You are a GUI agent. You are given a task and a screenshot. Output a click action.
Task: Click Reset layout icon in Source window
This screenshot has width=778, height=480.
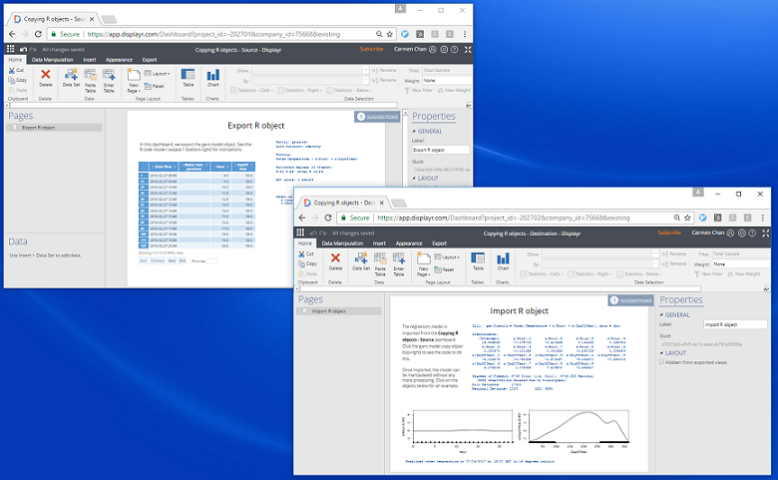[154, 86]
